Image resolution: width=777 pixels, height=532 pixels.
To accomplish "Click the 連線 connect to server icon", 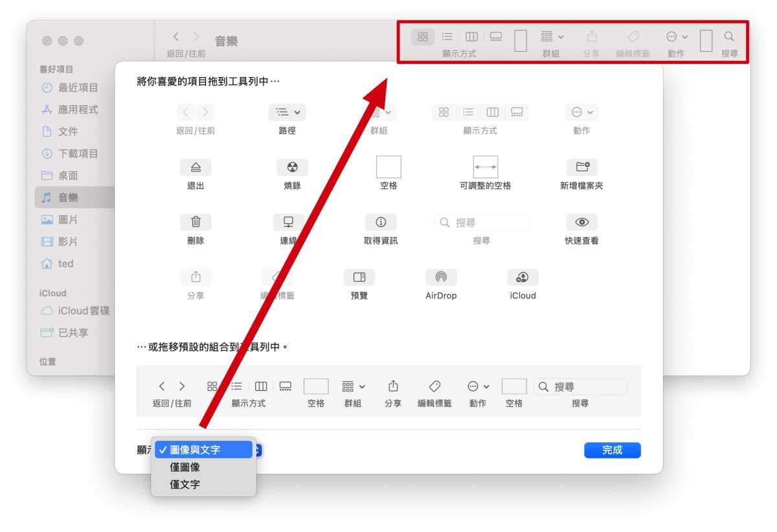I will (x=289, y=222).
